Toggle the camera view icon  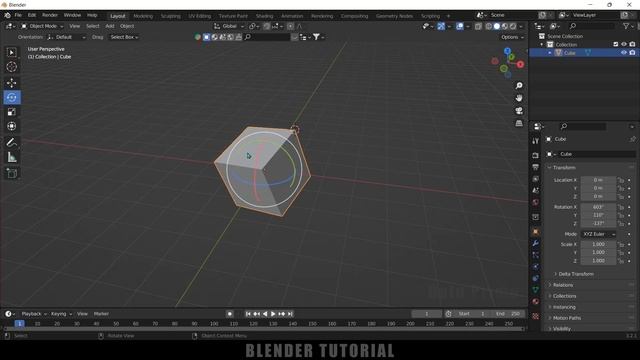[x=519, y=111]
